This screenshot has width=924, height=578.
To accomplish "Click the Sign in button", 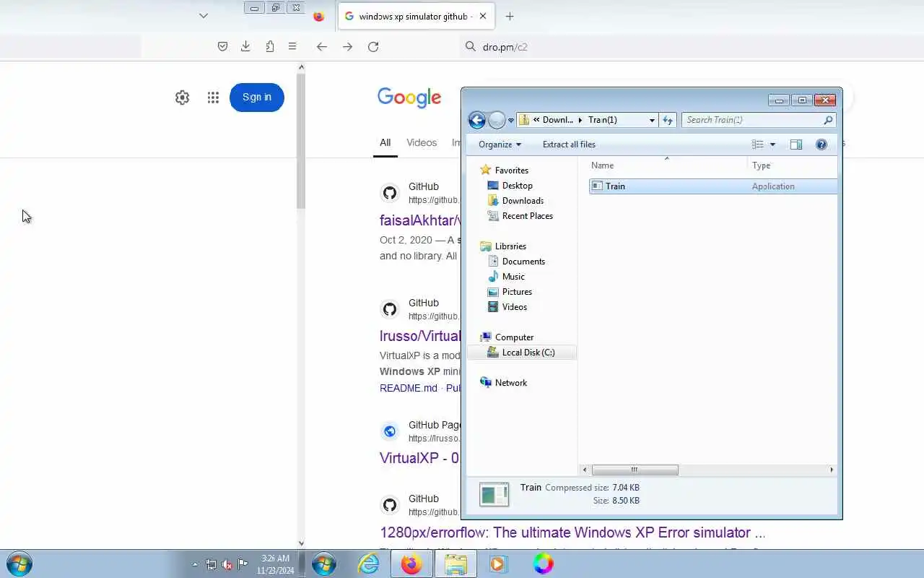I will pos(257,98).
